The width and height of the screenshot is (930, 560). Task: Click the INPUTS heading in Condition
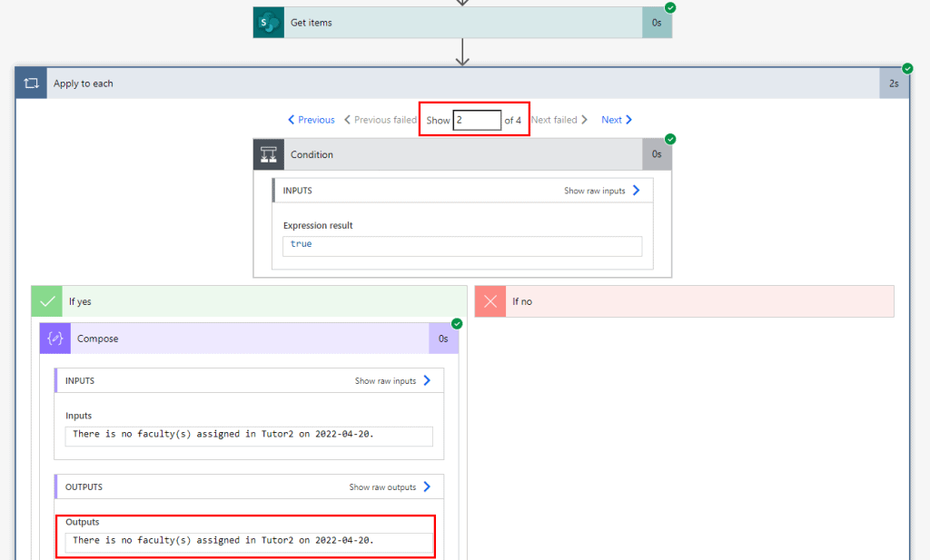coord(297,191)
